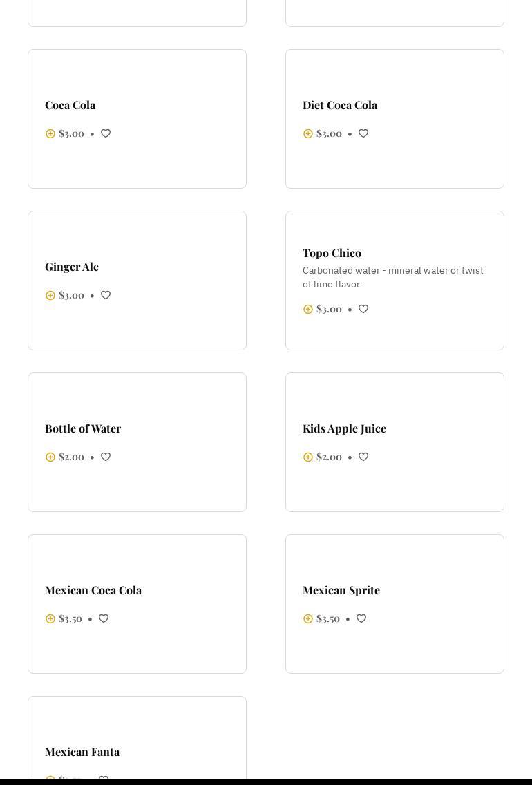Add Topo Chico to the order
The image size is (532, 785).
(x=308, y=310)
